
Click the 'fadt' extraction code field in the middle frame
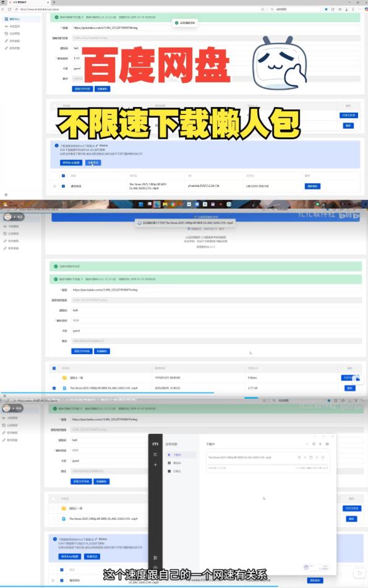click(x=216, y=311)
